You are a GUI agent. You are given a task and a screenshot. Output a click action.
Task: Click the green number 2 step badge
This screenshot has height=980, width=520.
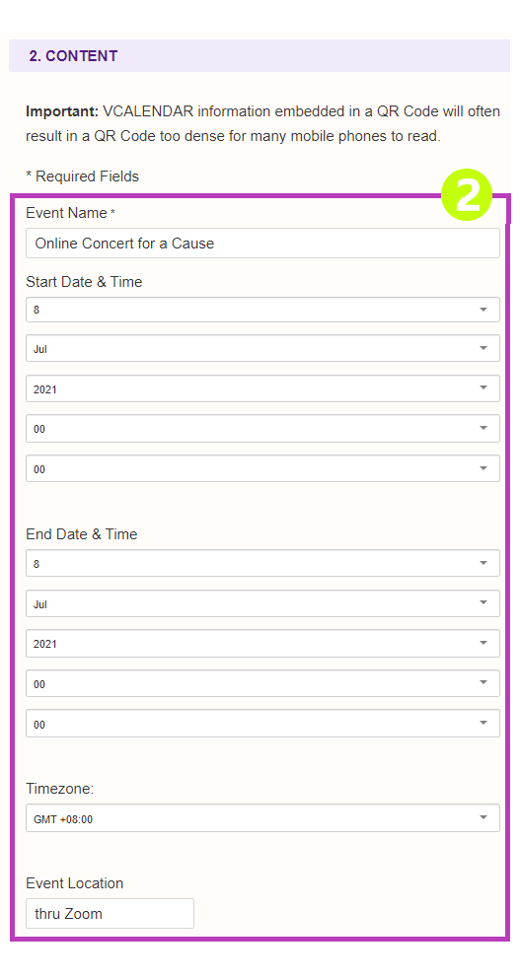pos(467,195)
